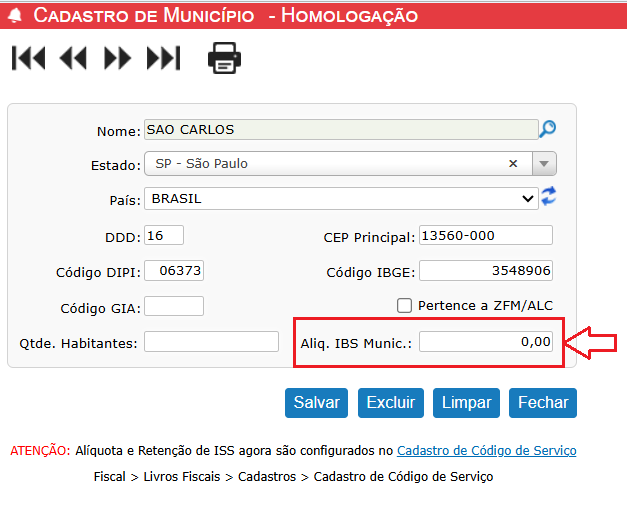Print the municipality record
Screen dimensions: 627x516
(225, 59)
